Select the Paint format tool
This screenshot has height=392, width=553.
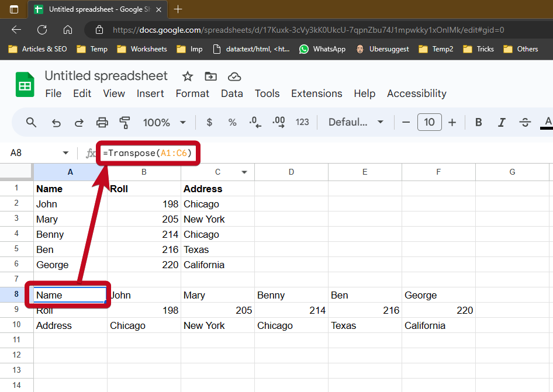click(x=124, y=123)
